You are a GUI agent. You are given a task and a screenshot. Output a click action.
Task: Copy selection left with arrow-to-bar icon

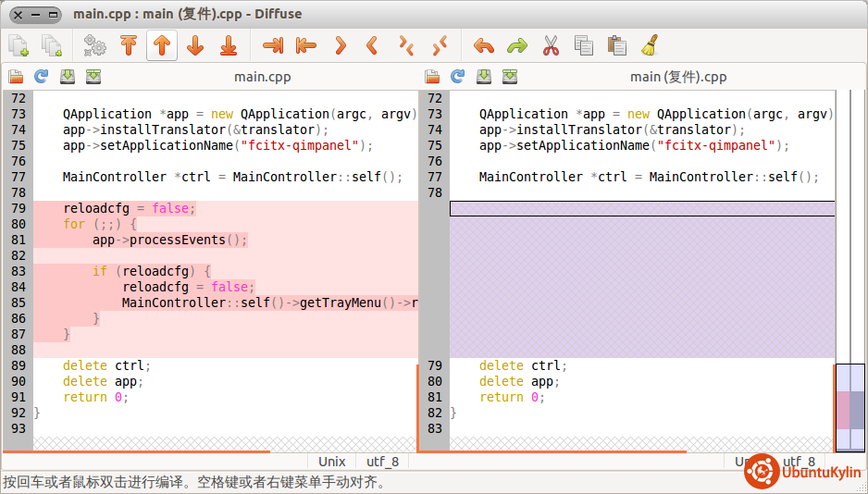click(x=305, y=45)
